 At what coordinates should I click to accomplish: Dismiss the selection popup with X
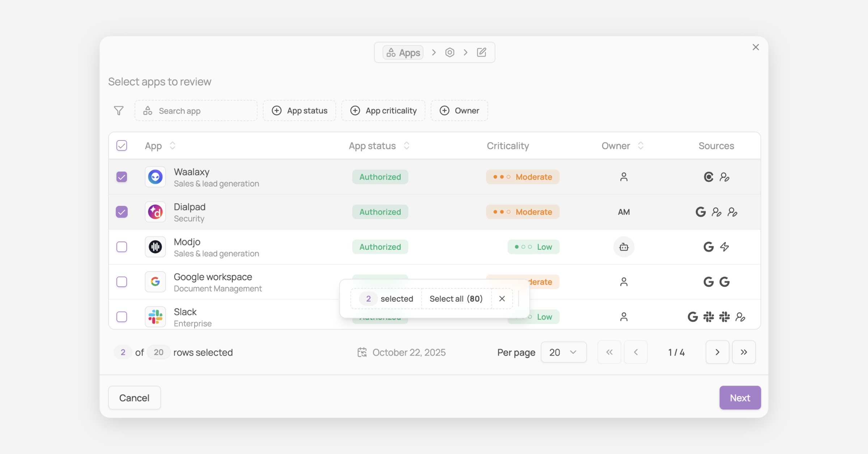coord(502,299)
